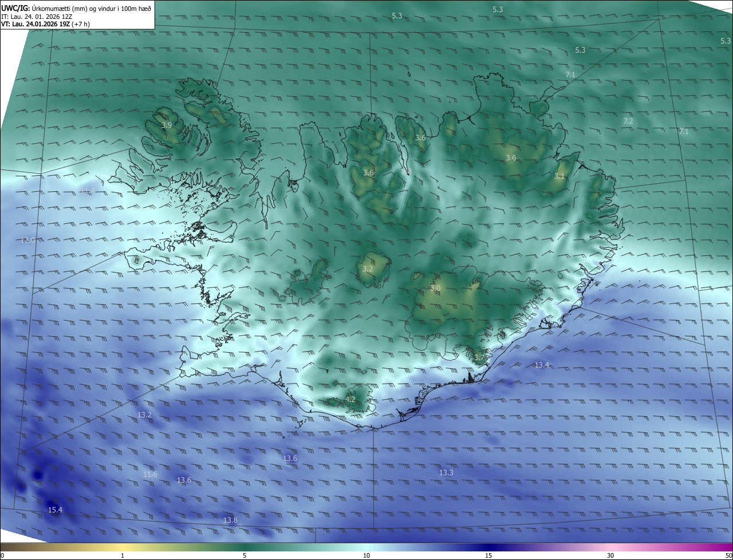This screenshot has width=733, height=560.
Task: Pick the 3.2 value on the glacier
Action: [x=368, y=269]
